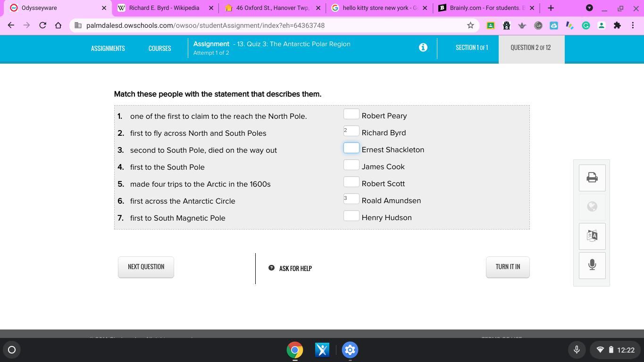Open the LP extension icon
Viewport: 644px width, 362px height.
click(x=538, y=25)
